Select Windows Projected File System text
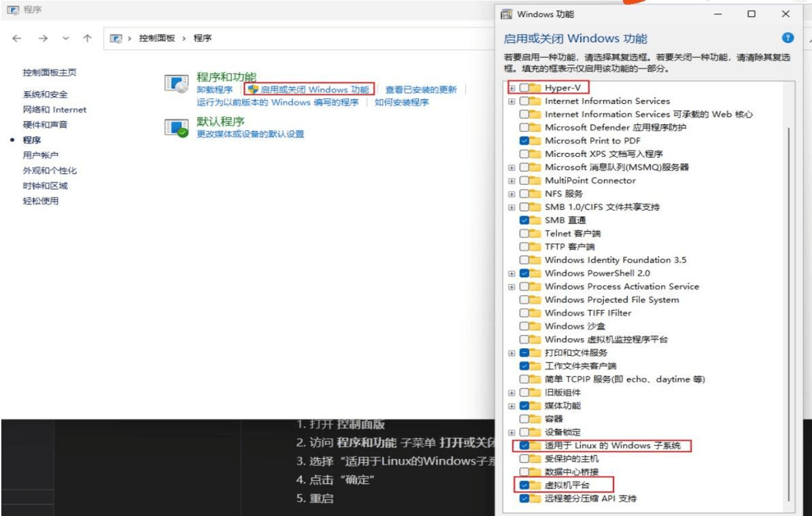This screenshot has width=812, height=516. click(x=611, y=300)
